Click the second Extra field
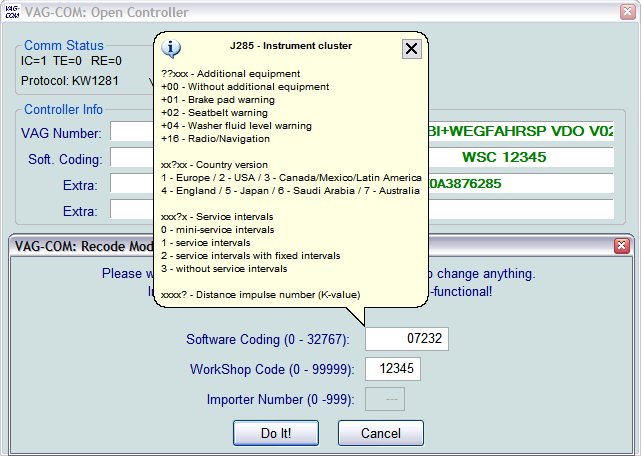The height and width of the screenshot is (457, 642). click(132, 210)
